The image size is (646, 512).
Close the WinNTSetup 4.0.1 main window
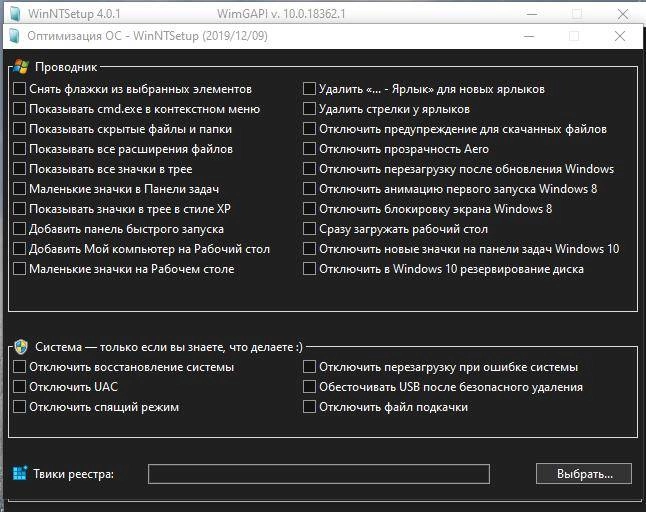623,14
